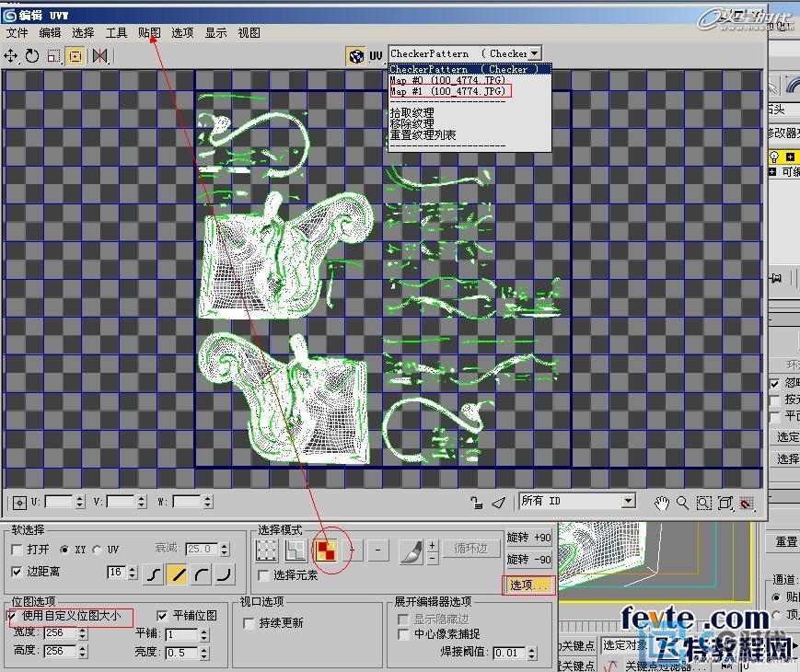Viewport: 800px width, 672px height.
Task: Choose 拾取纹理 in the texture list
Action: 412,112
